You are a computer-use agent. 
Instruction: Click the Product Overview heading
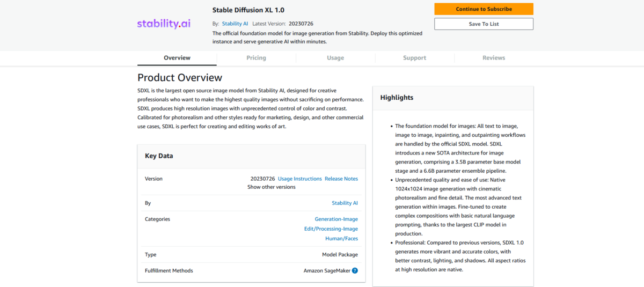180,78
